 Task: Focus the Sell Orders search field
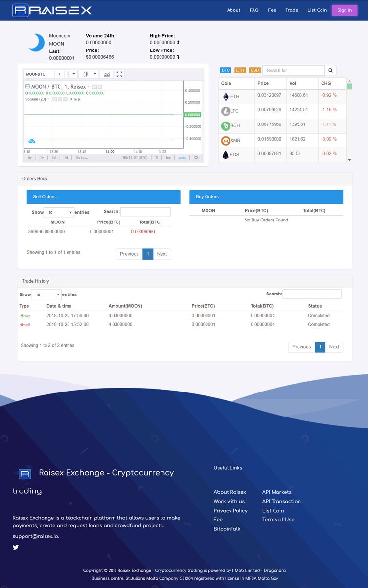(146, 212)
